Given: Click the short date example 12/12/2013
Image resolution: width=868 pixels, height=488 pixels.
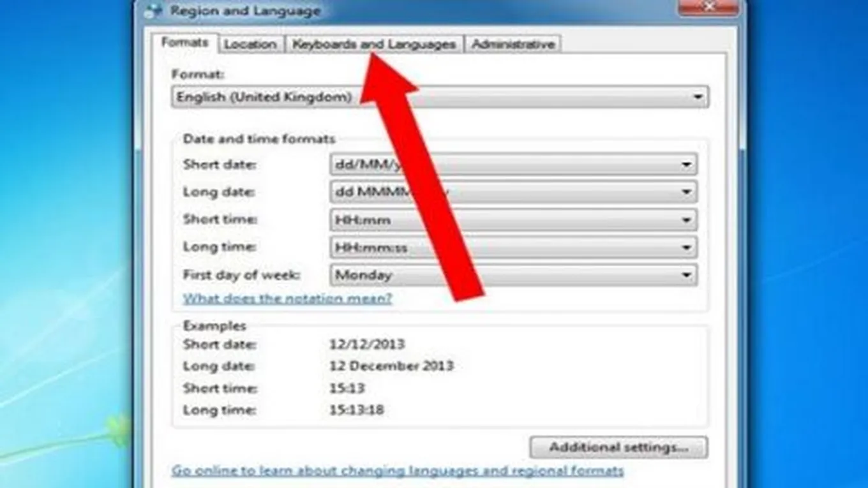Looking at the screenshot, I should pyautogui.click(x=366, y=344).
